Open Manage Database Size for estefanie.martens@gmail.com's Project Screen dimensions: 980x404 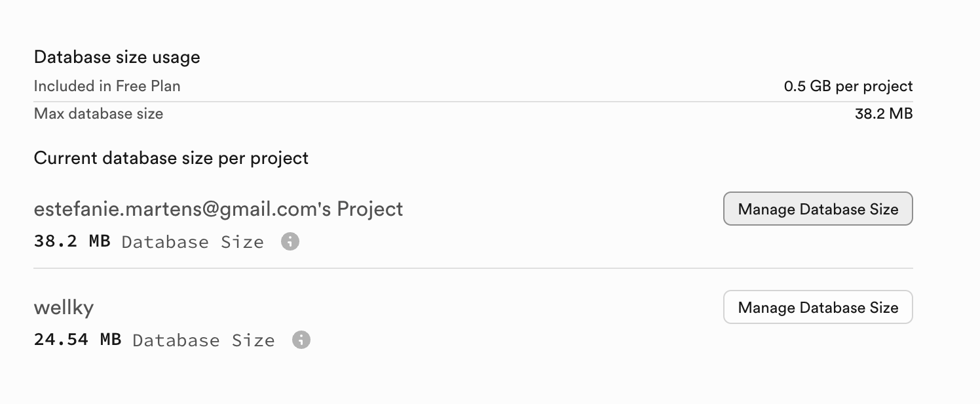click(818, 209)
